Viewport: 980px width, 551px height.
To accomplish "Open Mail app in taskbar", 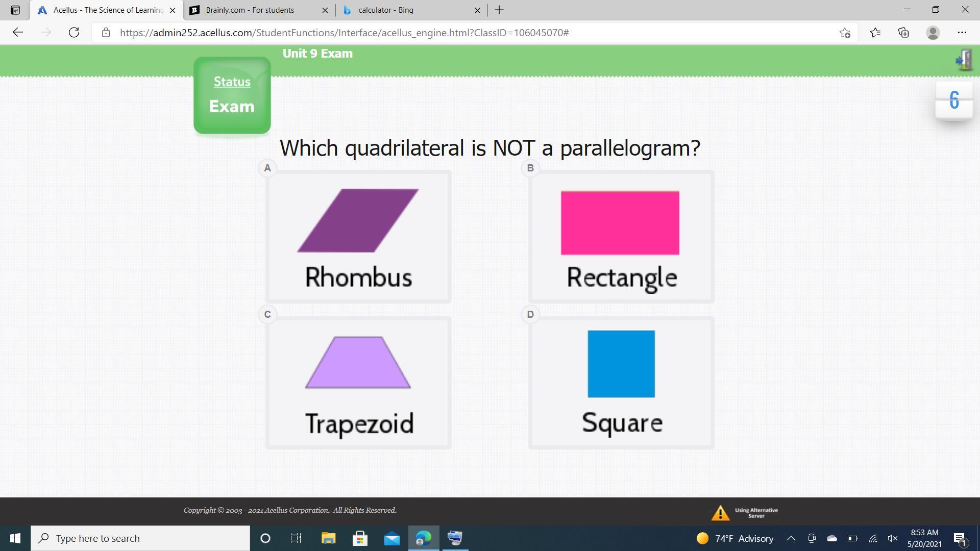I will point(391,538).
